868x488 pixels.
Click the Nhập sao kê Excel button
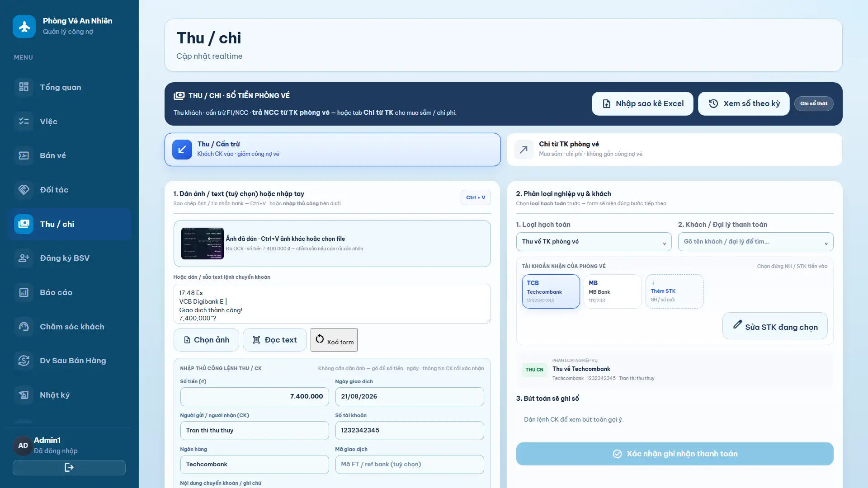click(x=642, y=103)
